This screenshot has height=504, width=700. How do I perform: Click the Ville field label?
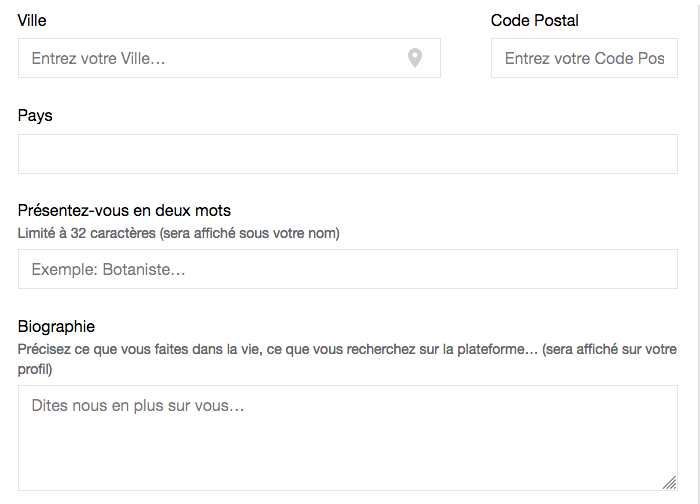(x=32, y=21)
